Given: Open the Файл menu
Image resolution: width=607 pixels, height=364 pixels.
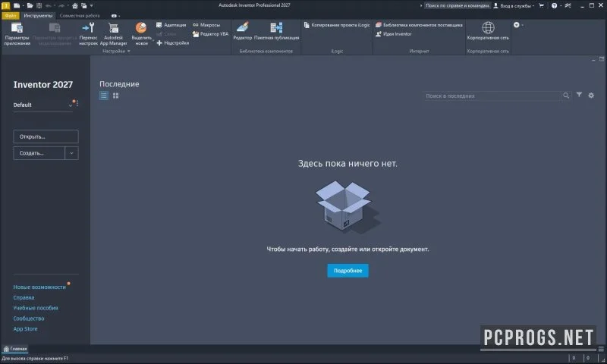Looking at the screenshot, I should 11,15.
